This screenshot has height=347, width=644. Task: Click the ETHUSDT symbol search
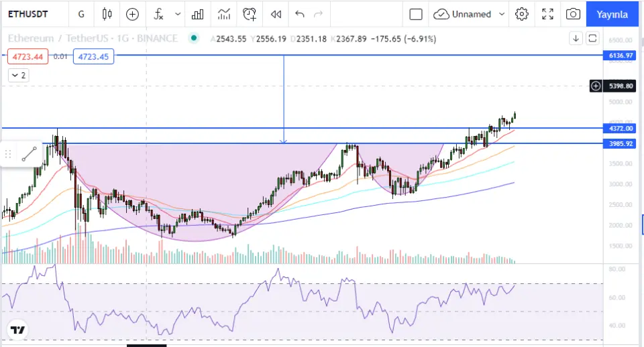coord(31,14)
